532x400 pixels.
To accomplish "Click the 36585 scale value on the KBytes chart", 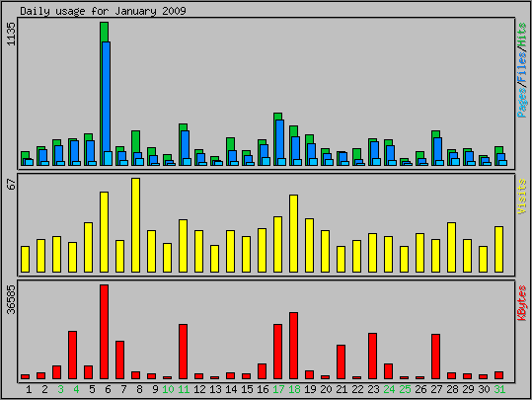I will pos(12,299).
